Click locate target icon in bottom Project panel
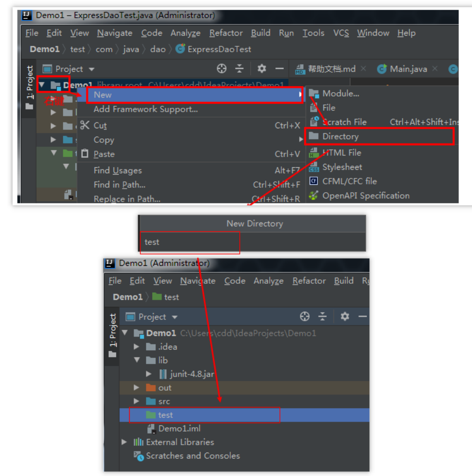 click(x=305, y=317)
